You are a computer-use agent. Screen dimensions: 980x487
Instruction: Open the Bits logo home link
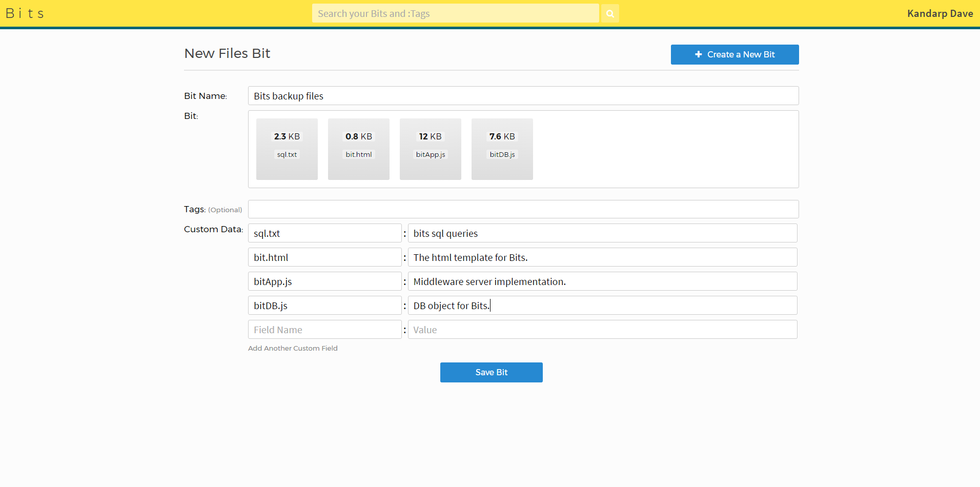pyautogui.click(x=25, y=13)
